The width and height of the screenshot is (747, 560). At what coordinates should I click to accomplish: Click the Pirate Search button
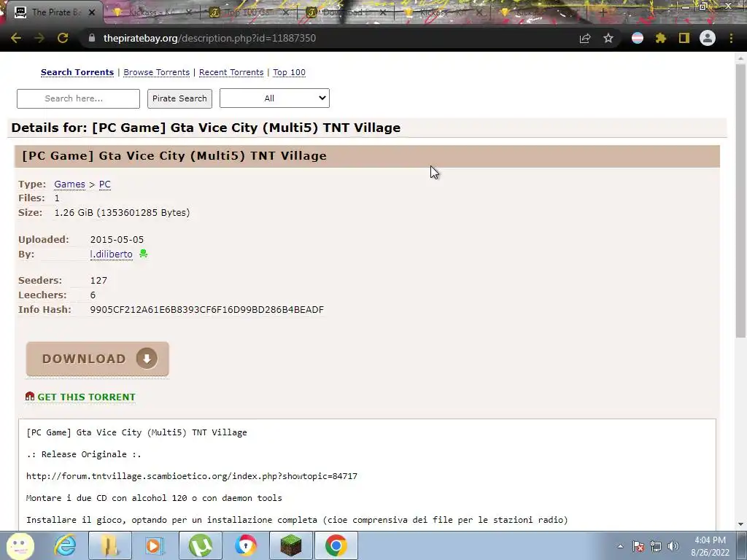[179, 98]
